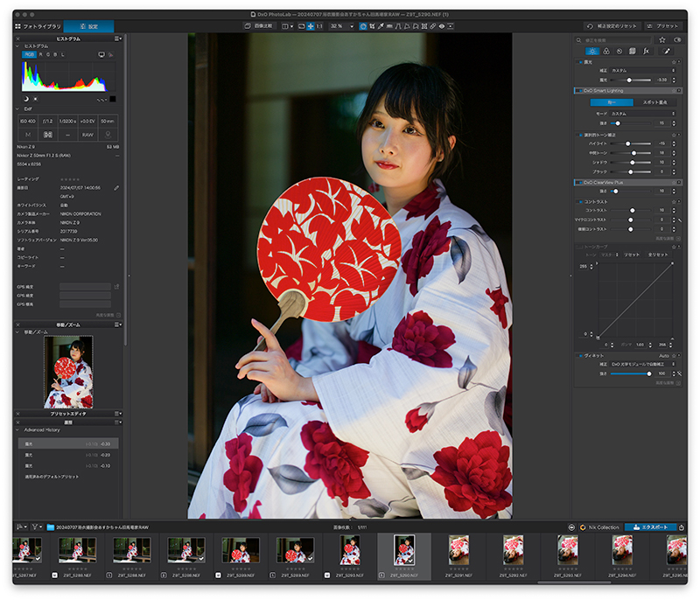Activate the hand pan tool in toolbar
Image resolution: width=700 pixels, height=600 pixels.
[363, 26]
